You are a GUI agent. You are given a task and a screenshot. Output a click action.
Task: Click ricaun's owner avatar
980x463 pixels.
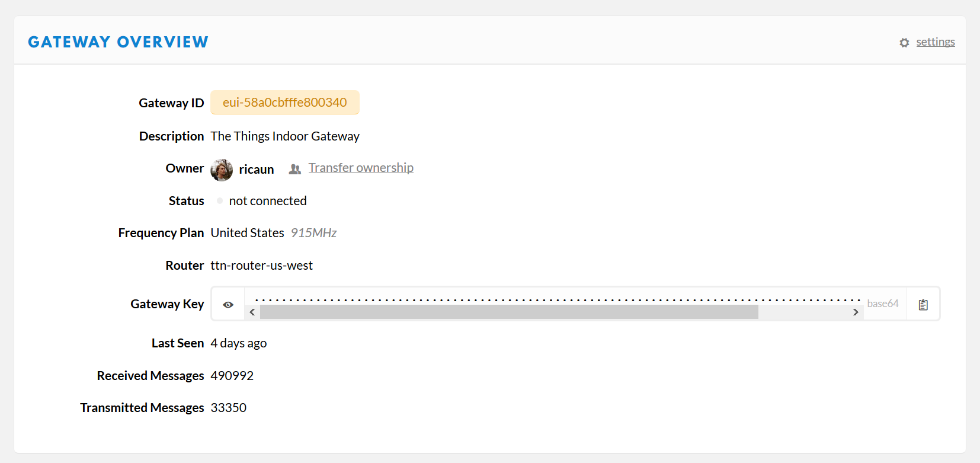click(x=222, y=170)
